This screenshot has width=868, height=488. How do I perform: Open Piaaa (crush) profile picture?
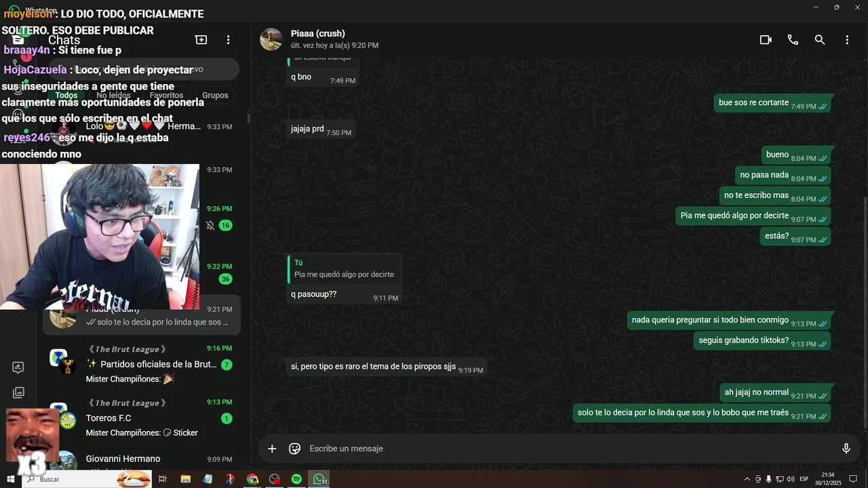(x=271, y=39)
